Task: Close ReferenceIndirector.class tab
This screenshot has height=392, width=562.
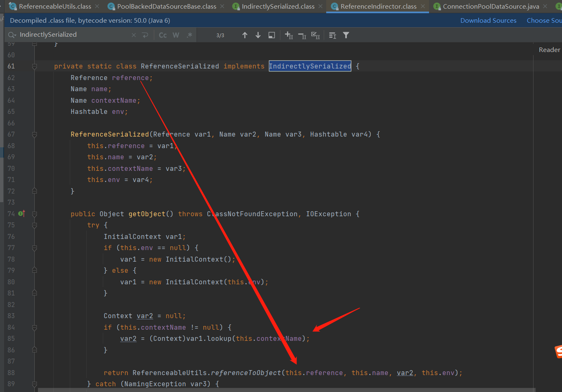Action: pos(423,6)
